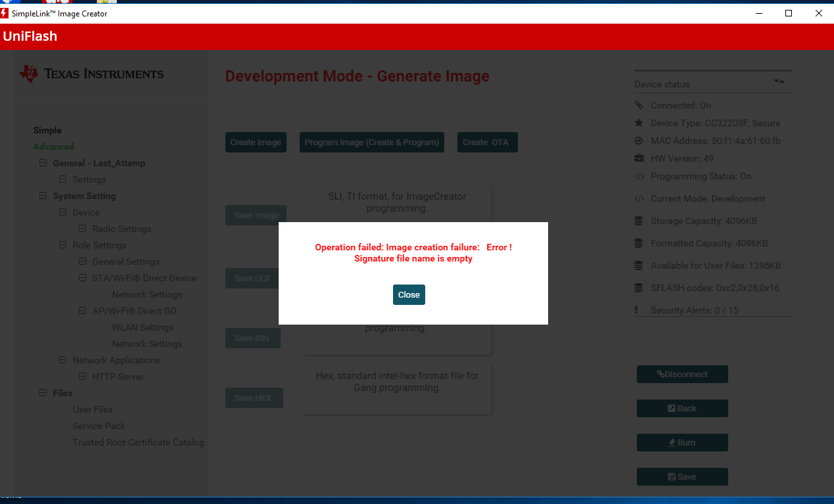Switch to Advanced mode

pyautogui.click(x=53, y=147)
